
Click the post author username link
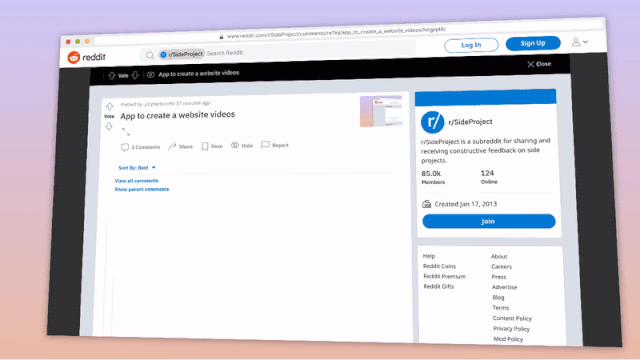(x=159, y=104)
